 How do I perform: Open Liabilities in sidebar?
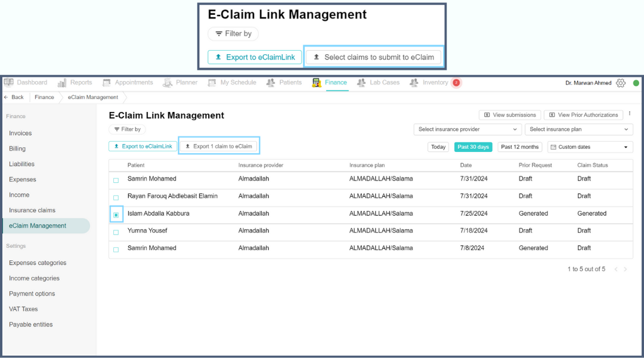pos(22,164)
